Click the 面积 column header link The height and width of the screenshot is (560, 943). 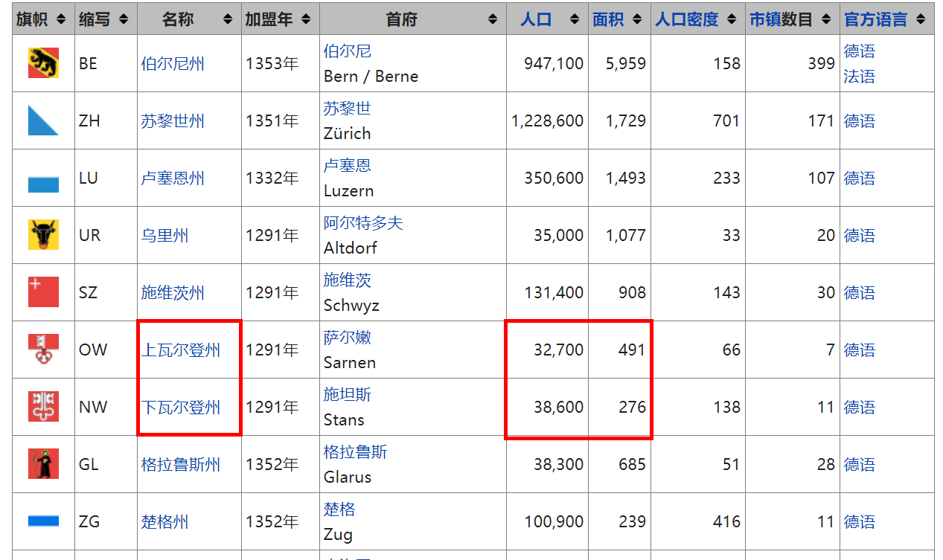tap(607, 19)
